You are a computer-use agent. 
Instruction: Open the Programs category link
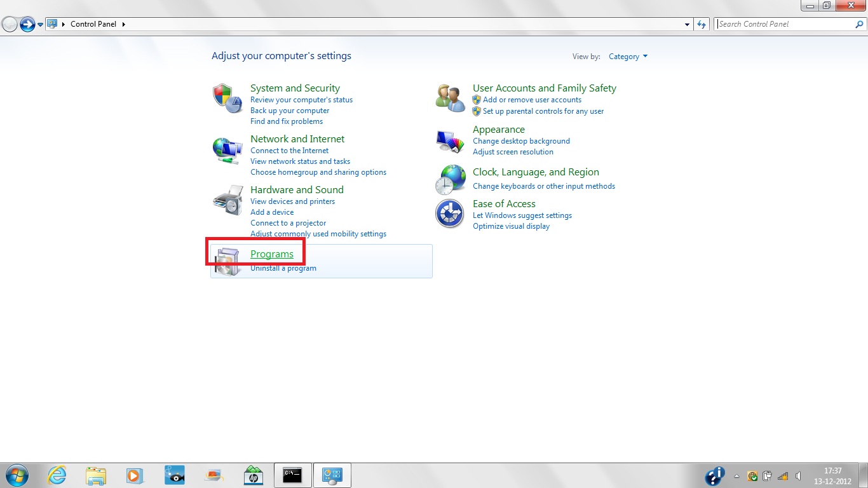tap(272, 254)
